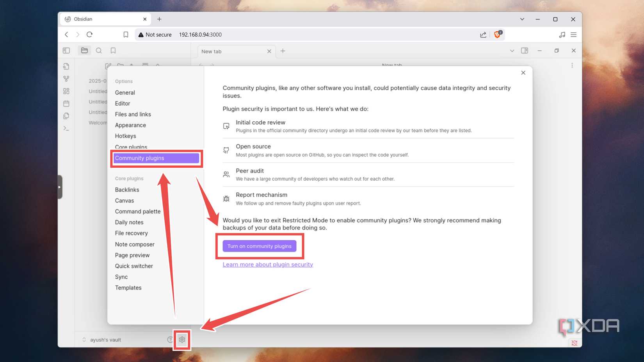The height and width of the screenshot is (362, 644).
Task: Open the graph view ribbon icon
Action: pos(66,79)
